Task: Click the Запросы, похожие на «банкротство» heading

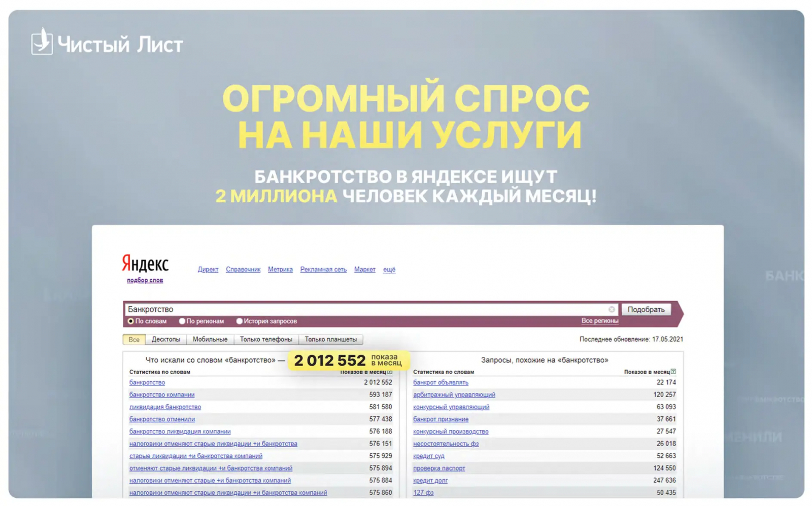Action: pos(545,360)
